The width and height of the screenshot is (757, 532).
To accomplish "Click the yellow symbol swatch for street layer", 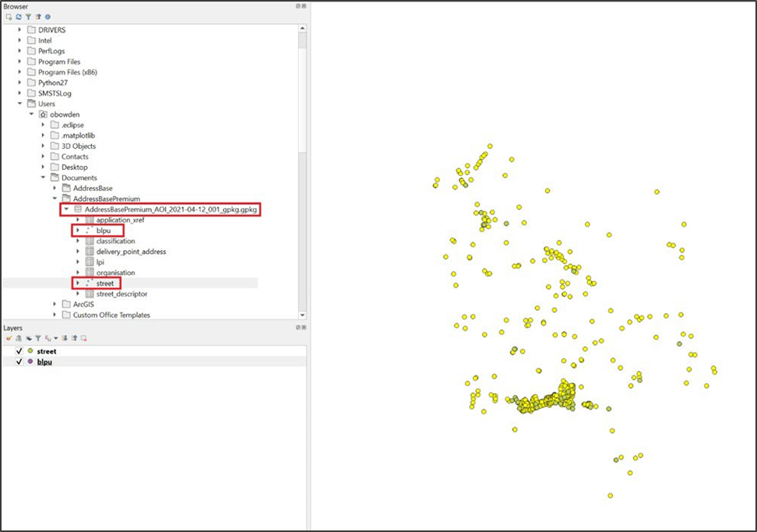I will [x=30, y=351].
